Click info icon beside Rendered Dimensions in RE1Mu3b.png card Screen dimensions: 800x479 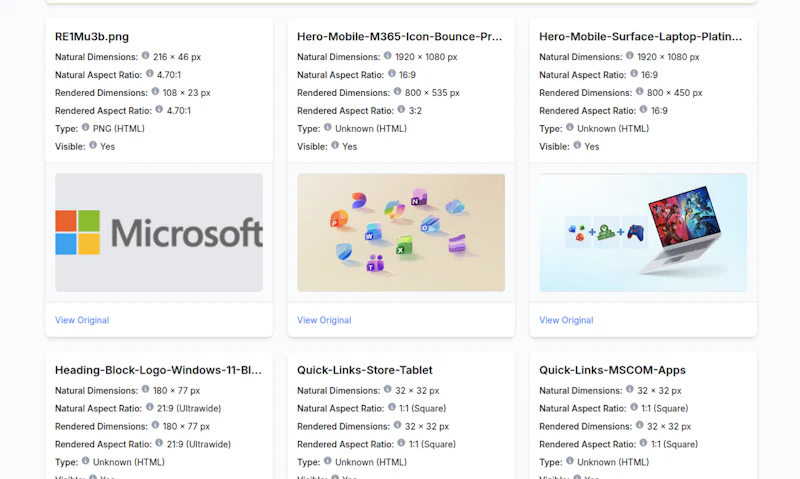[x=155, y=91]
